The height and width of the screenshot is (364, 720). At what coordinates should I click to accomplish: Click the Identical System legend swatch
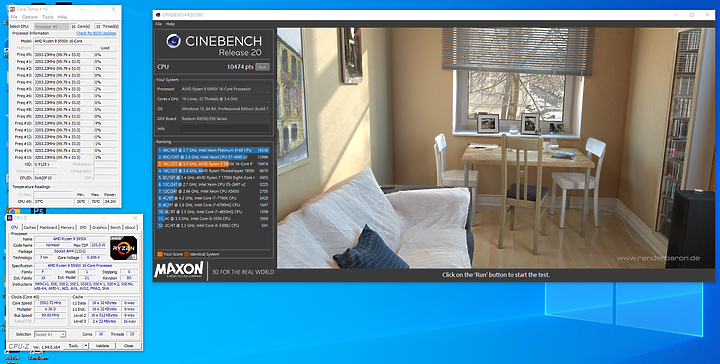pos(187,254)
